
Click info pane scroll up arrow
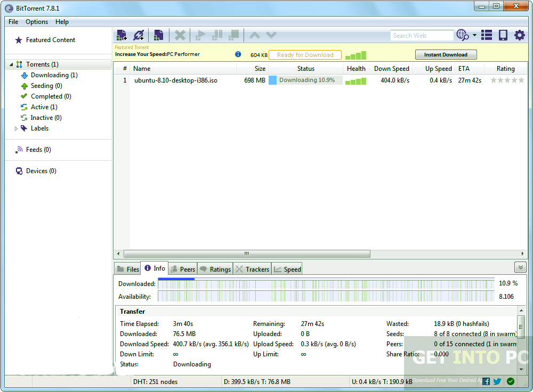[x=521, y=311]
